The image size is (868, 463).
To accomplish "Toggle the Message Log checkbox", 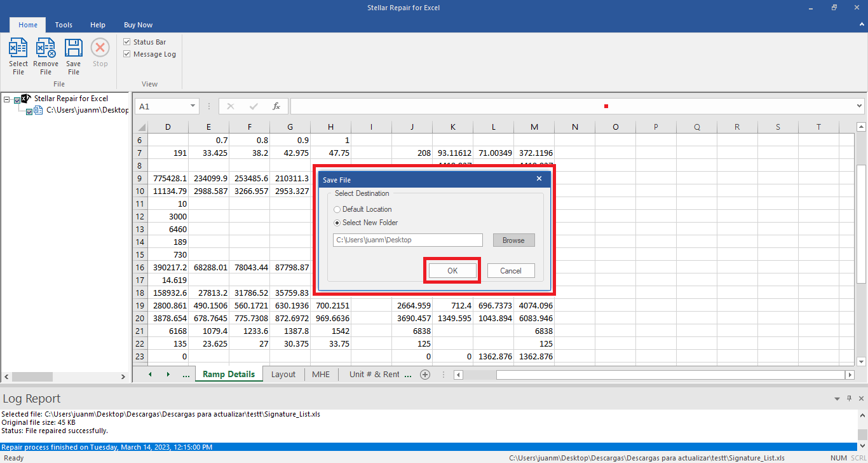I will pyautogui.click(x=127, y=54).
